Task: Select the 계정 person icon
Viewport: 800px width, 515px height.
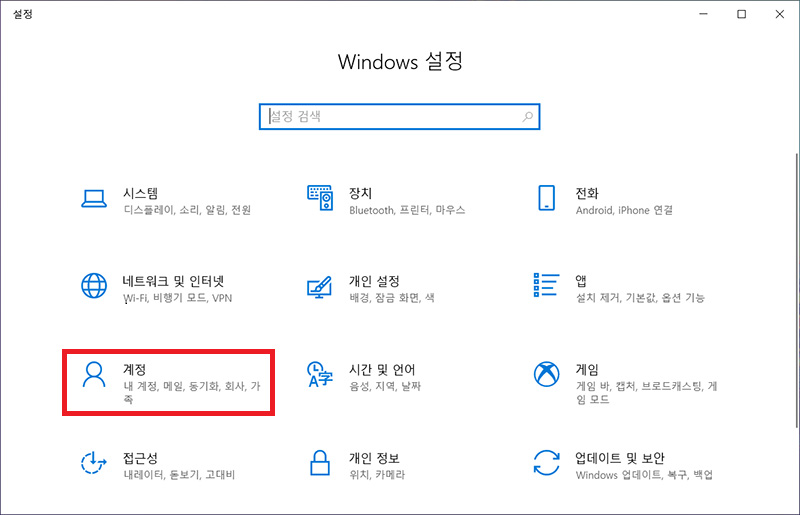Action: coord(94,375)
